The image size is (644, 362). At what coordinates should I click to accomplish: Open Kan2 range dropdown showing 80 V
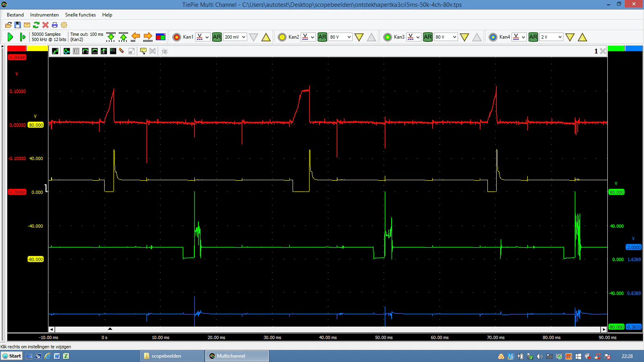click(341, 37)
